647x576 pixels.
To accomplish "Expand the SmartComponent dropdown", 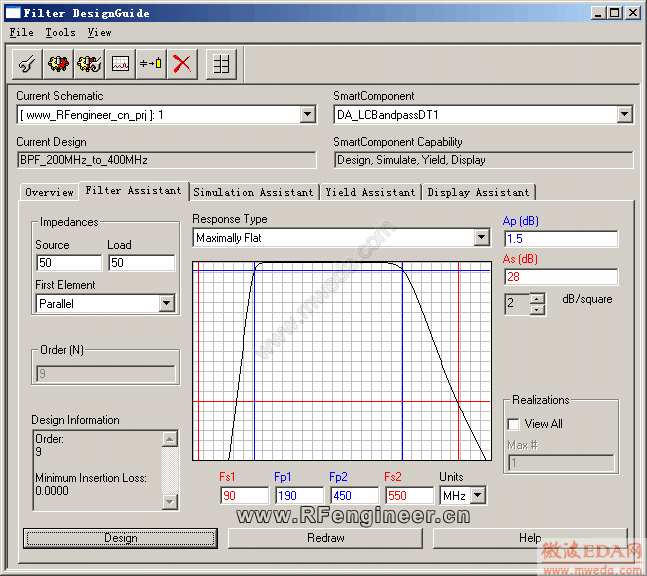I will (625, 114).
